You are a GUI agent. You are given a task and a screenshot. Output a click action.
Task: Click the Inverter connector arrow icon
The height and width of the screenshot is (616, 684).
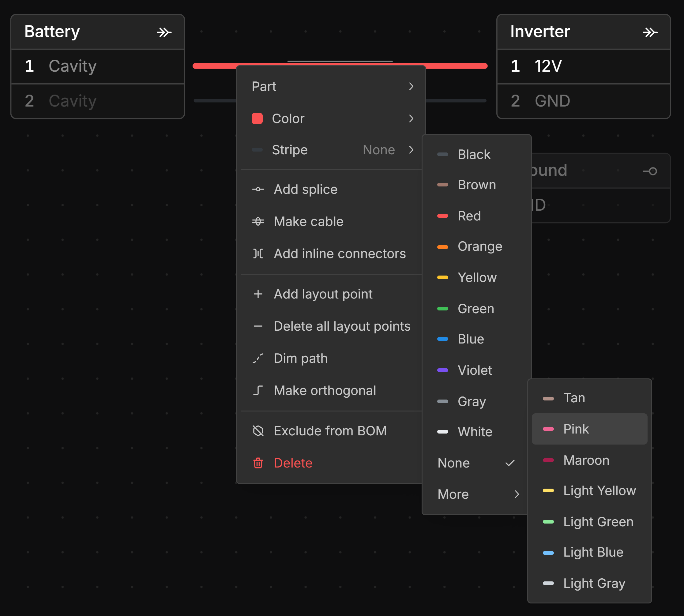coord(650,32)
